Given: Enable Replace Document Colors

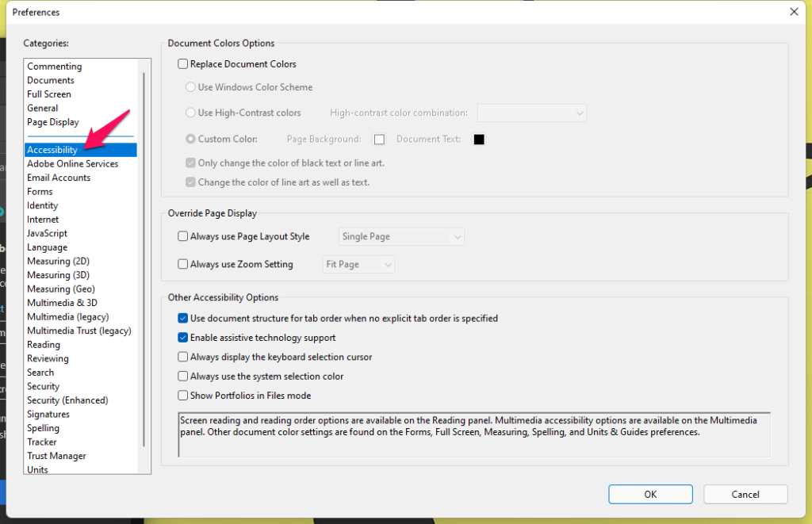Looking at the screenshot, I should point(182,63).
